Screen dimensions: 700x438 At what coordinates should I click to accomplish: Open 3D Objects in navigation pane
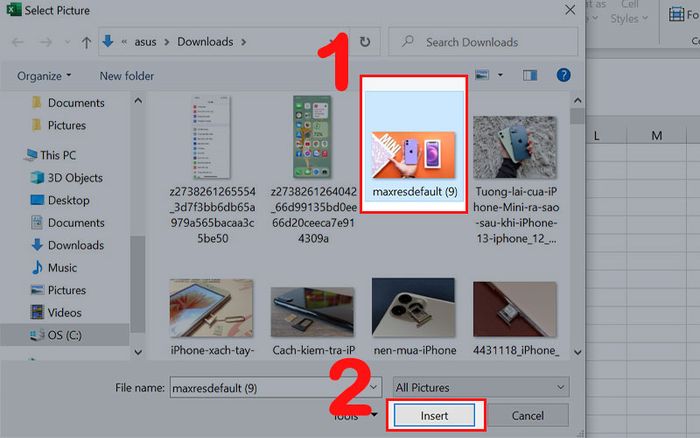click(67, 178)
